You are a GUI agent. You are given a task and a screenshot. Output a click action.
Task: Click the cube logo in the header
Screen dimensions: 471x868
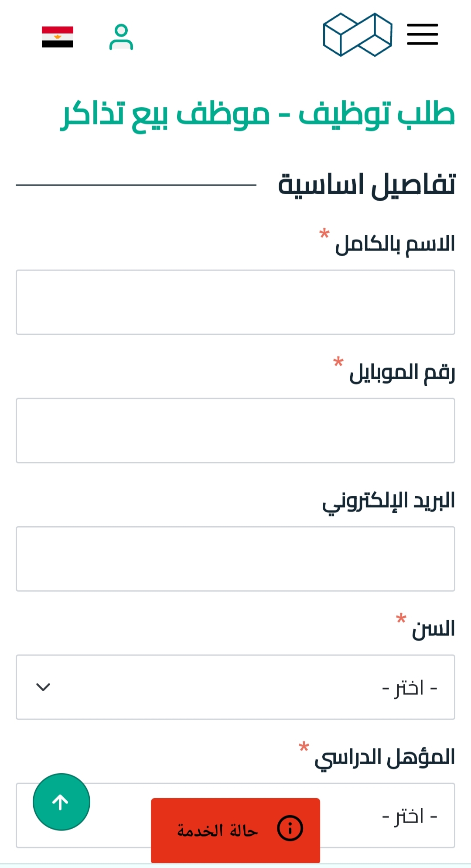point(357,34)
